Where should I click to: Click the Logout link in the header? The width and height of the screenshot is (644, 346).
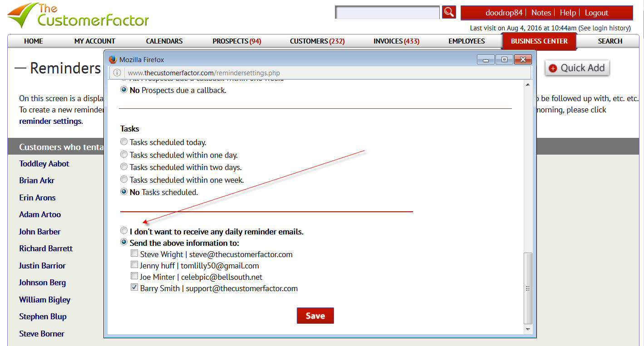[x=596, y=13]
